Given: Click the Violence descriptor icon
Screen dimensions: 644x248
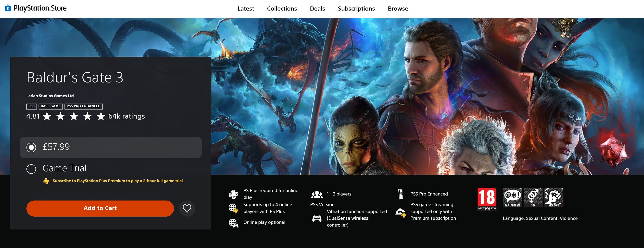Looking at the screenshot, I should pyautogui.click(x=553, y=197).
